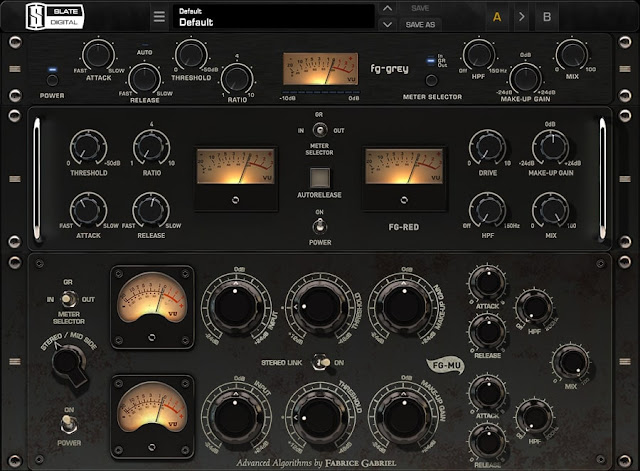Toggle the FG-MU Stereo Link switch

point(321,363)
